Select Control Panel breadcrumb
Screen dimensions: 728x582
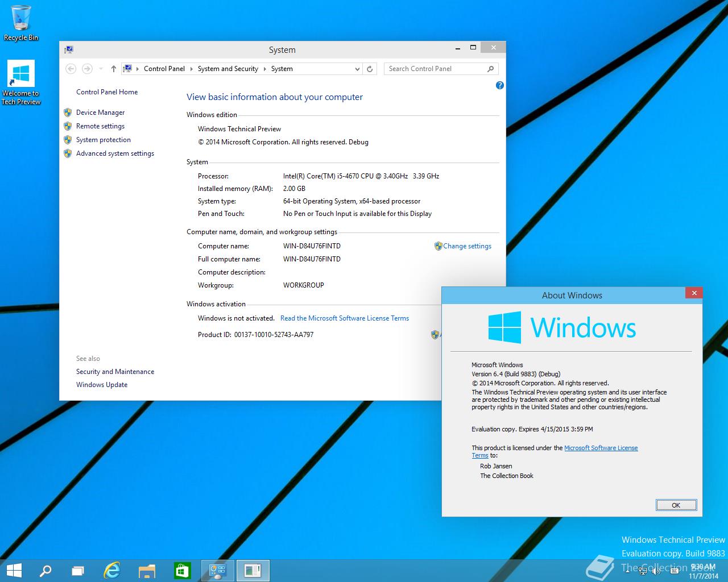pos(164,69)
